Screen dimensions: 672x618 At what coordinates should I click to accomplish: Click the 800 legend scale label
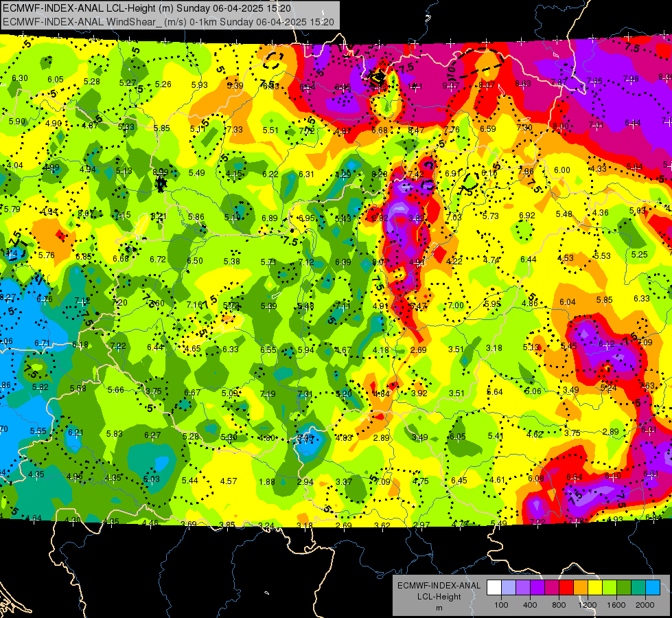(x=559, y=605)
